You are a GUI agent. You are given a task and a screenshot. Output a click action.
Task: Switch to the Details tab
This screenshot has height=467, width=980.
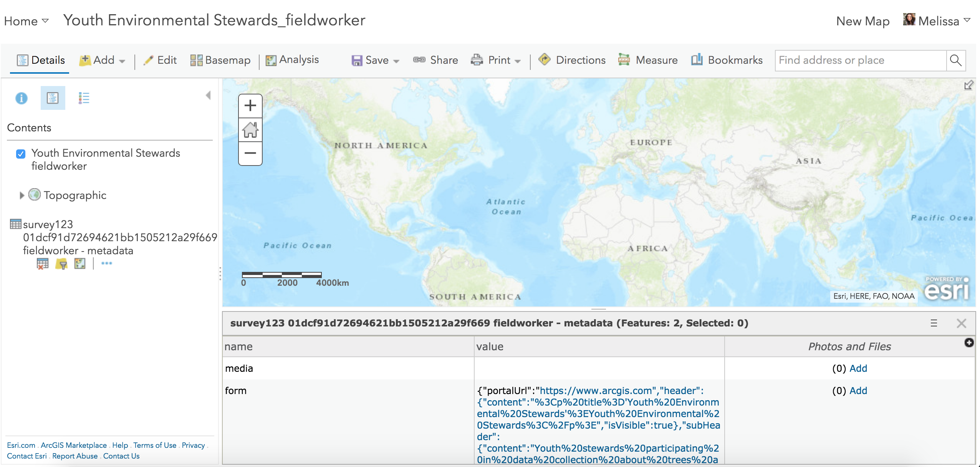[x=41, y=60]
